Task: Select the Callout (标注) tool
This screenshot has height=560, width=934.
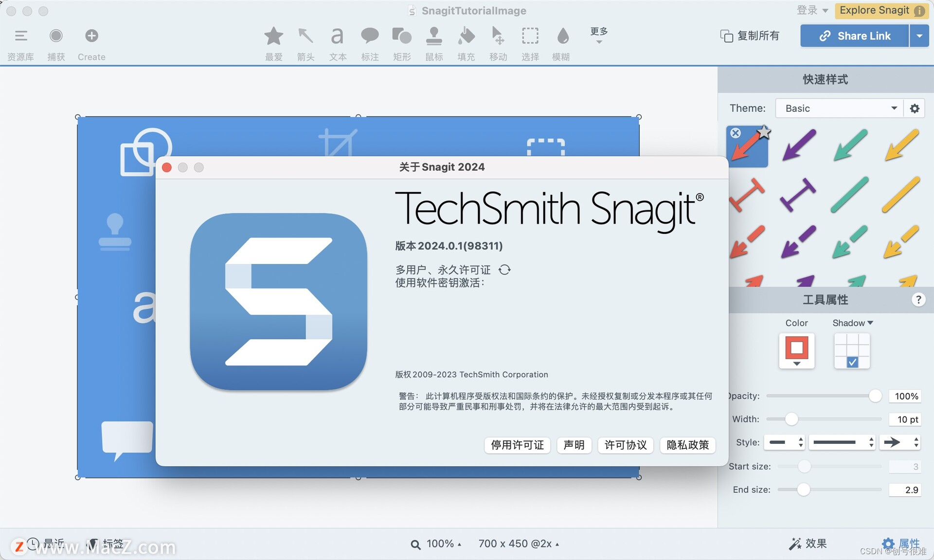Action: point(370,36)
